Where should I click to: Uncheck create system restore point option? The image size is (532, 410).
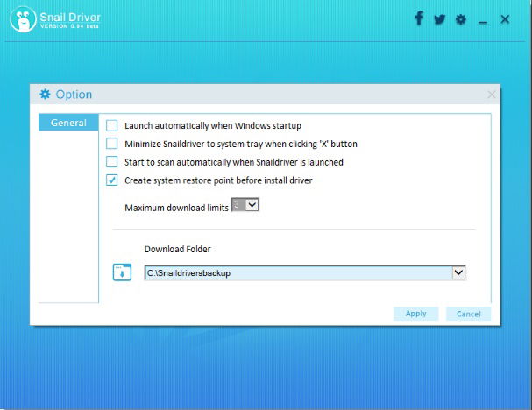tap(111, 180)
